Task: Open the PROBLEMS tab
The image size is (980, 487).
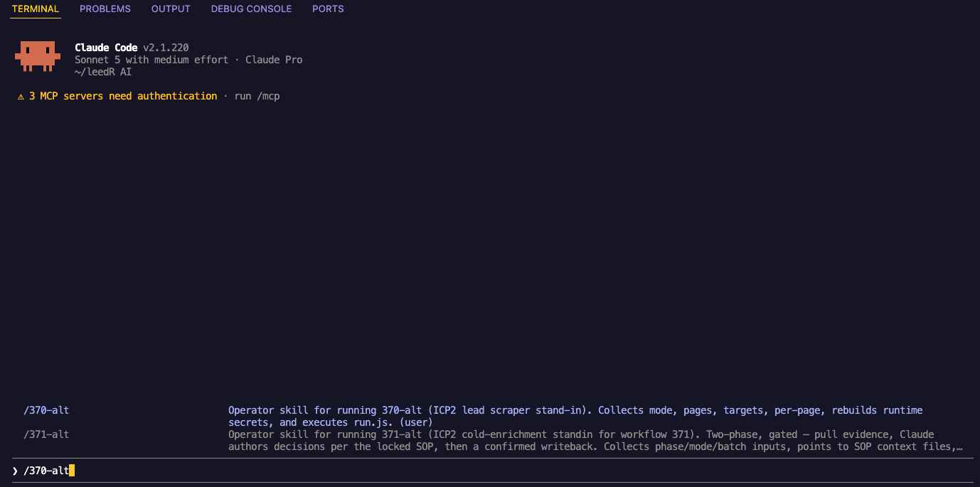Action: point(105,9)
